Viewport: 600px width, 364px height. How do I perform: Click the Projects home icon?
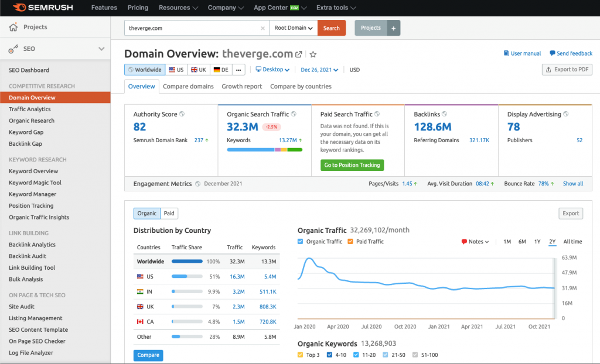point(13,27)
